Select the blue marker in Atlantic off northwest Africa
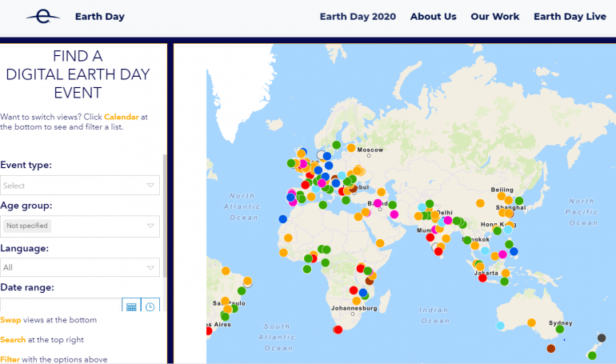 click(283, 218)
